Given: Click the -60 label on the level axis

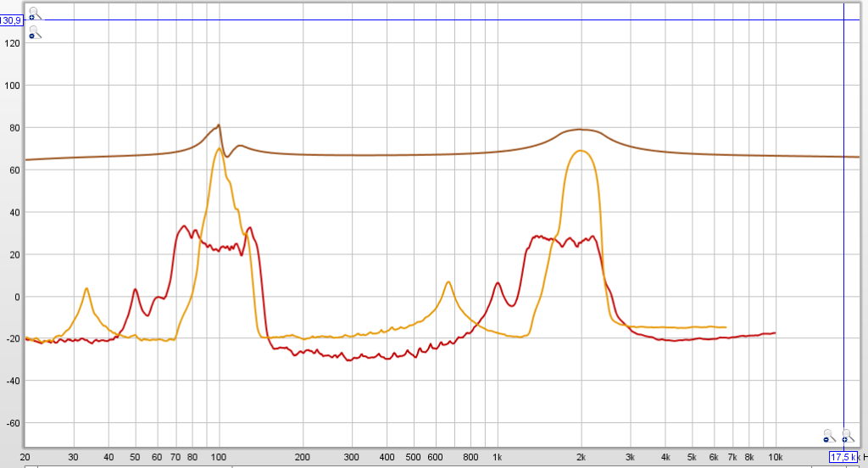Looking at the screenshot, I should tap(12, 423).
